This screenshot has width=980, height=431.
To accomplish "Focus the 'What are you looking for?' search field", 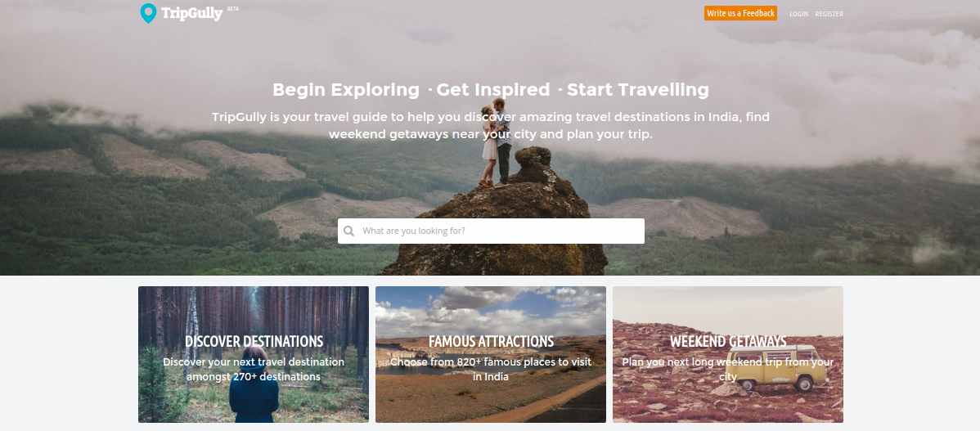I will (x=492, y=231).
